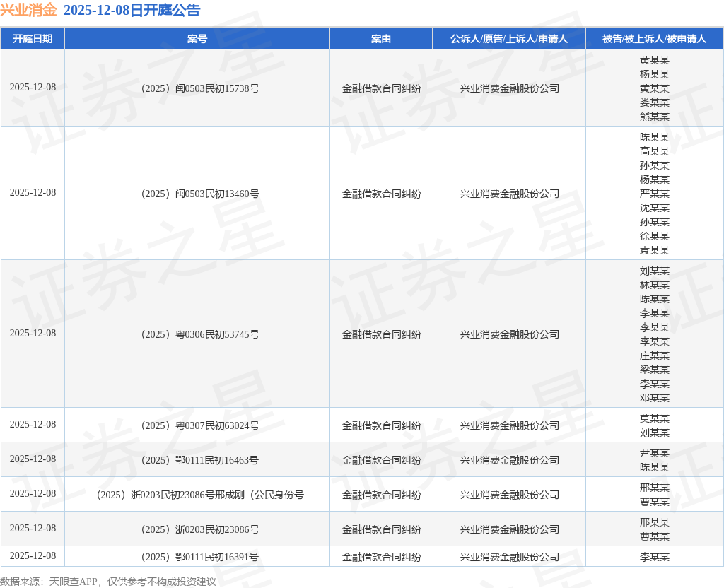Image resolution: width=724 pixels, height=588 pixels.
Task: Select the 被告/被上诉人/被申请人 column header
Action: [654, 38]
